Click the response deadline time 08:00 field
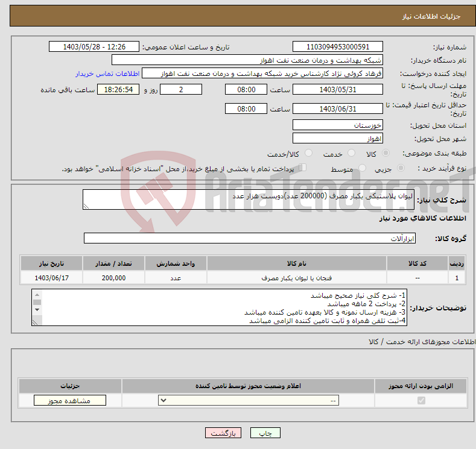Viewport: 476px width, 449px height. [x=246, y=89]
